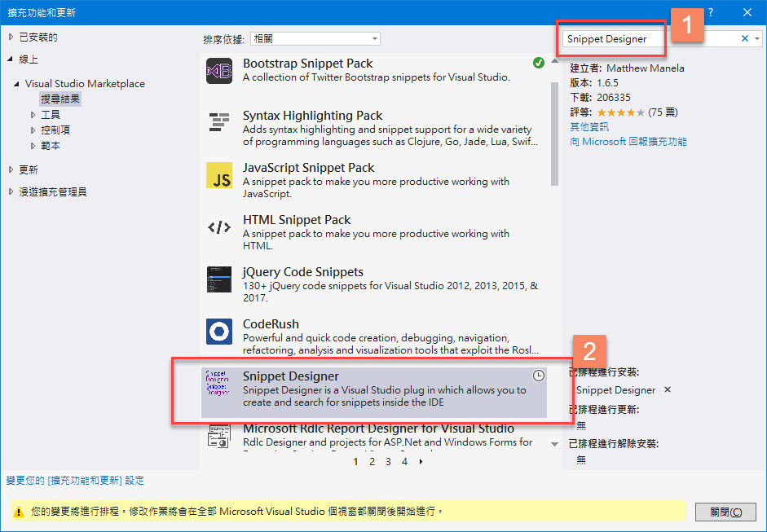Click the CodeRush extension icon
The image size is (767, 532).
(x=219, y=332)
